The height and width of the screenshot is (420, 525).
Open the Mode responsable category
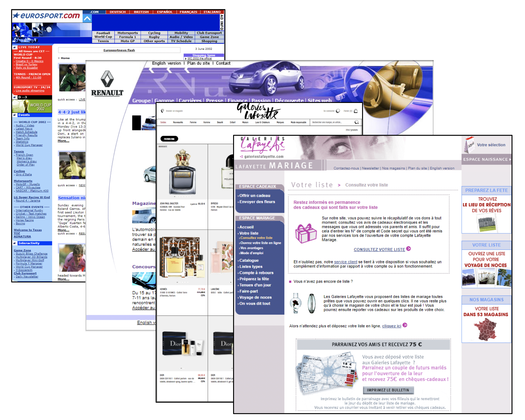(x=298, y=122)
